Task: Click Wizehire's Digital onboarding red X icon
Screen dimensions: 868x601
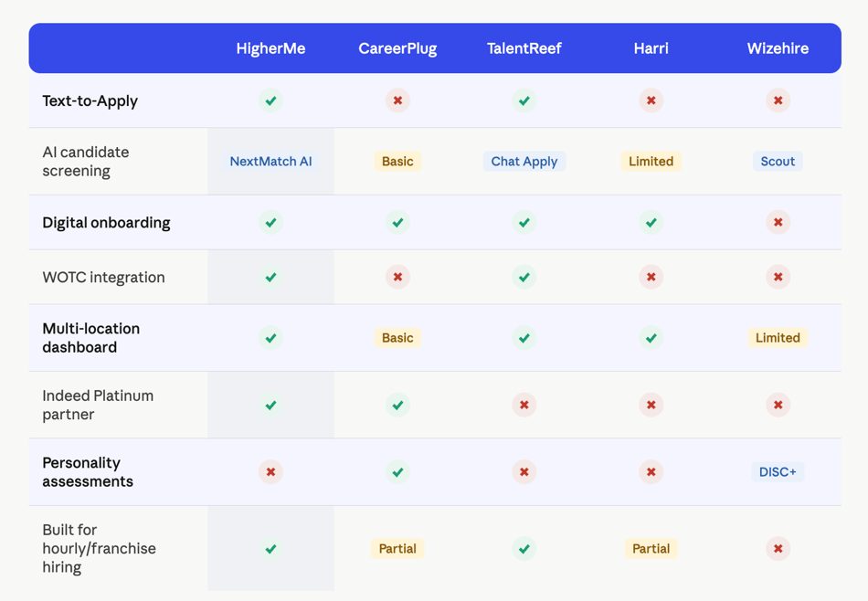Action: pyautogui.click(x=778, y=222)
